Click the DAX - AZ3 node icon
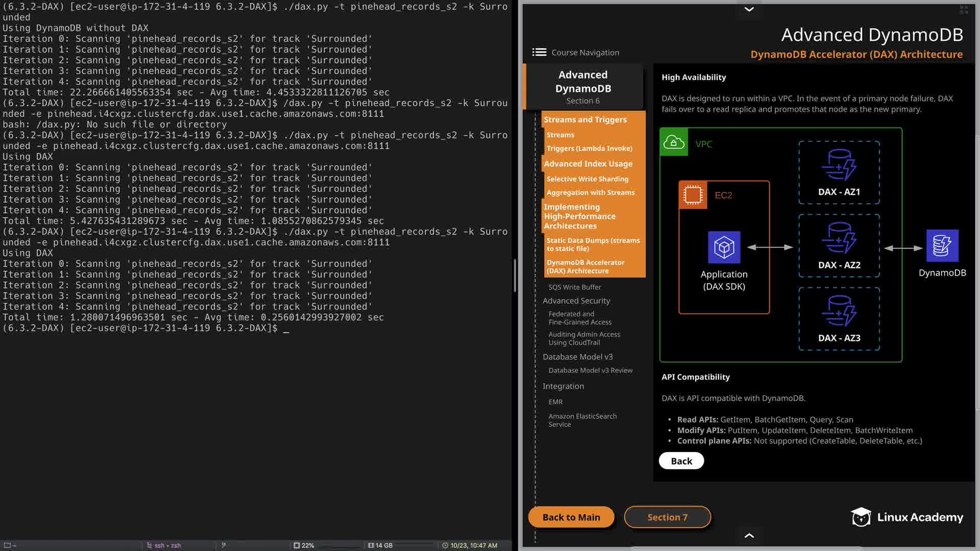The width and height of the screenshot is (980, 551). [839, 311]
